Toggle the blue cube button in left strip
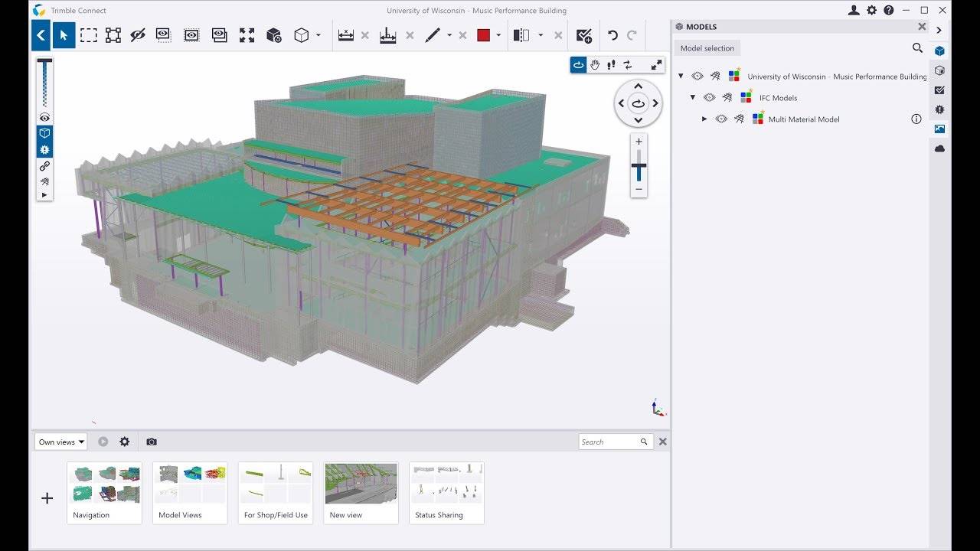 coord(44,133)
